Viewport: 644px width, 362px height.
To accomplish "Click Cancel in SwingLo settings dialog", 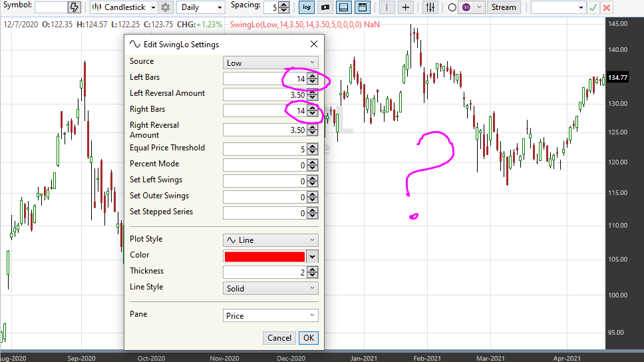I will point(279,338).
